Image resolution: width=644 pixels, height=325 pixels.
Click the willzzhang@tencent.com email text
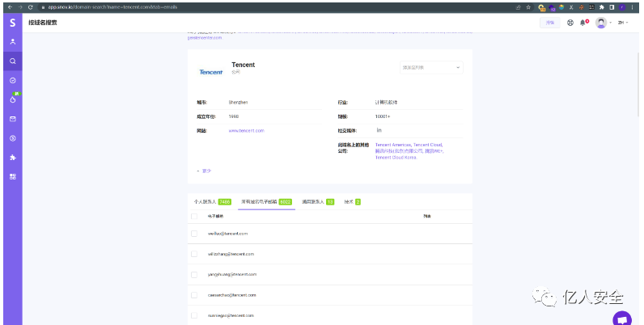(231, 254)
